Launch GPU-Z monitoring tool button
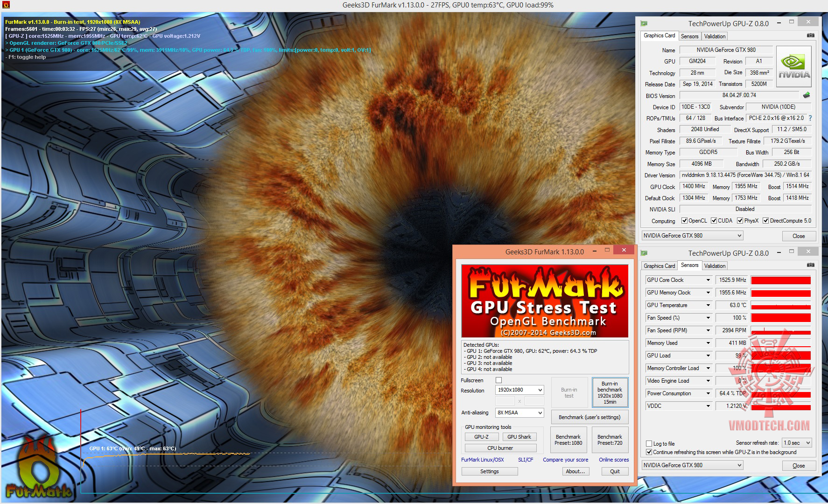The width and height of the screenshot is (828, 504). point(481,437)
